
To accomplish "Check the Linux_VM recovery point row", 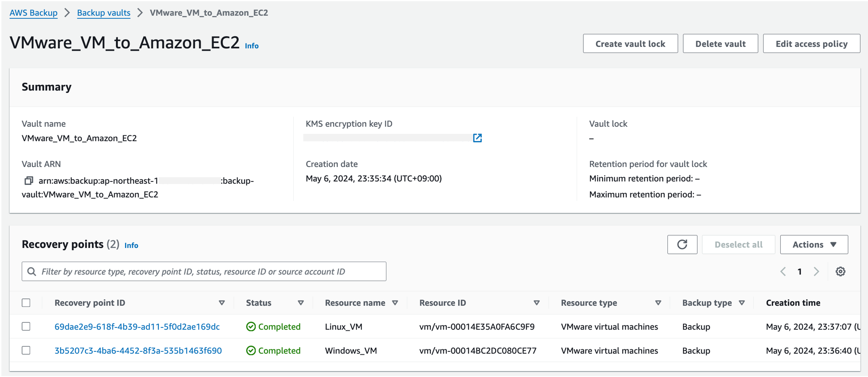I will (26, 326).
